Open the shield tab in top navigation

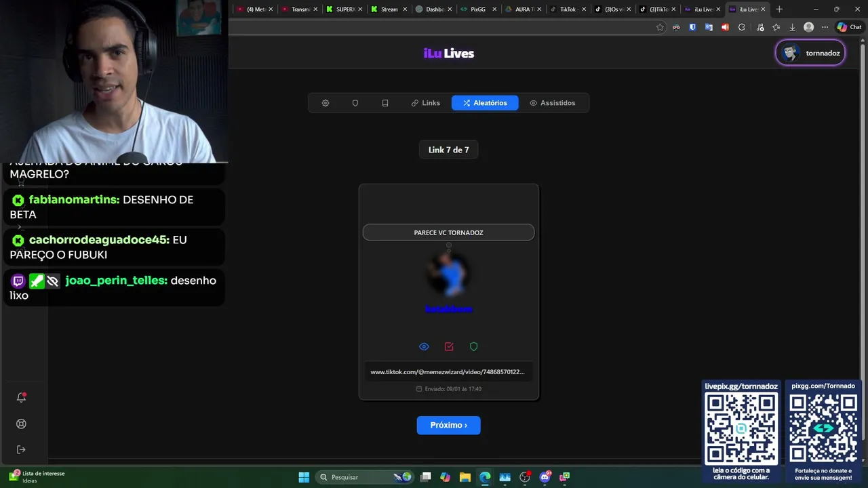click(x=355, y=103)
